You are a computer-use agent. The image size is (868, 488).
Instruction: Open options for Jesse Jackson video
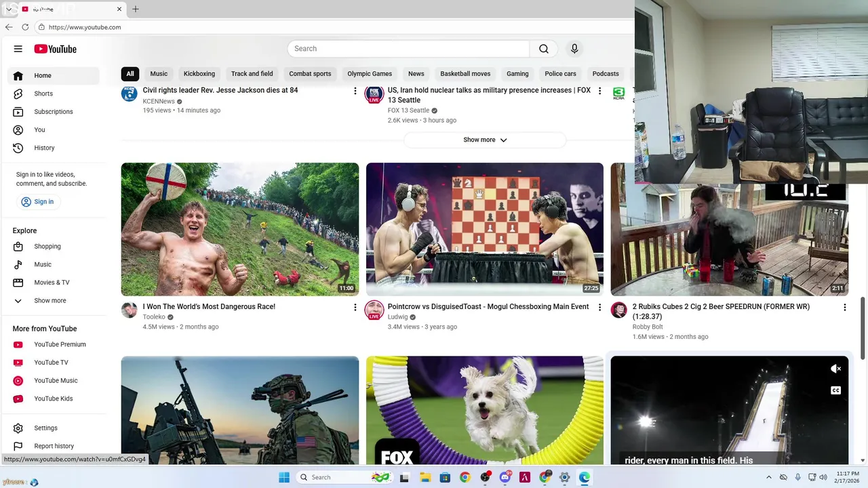(355, 91)
